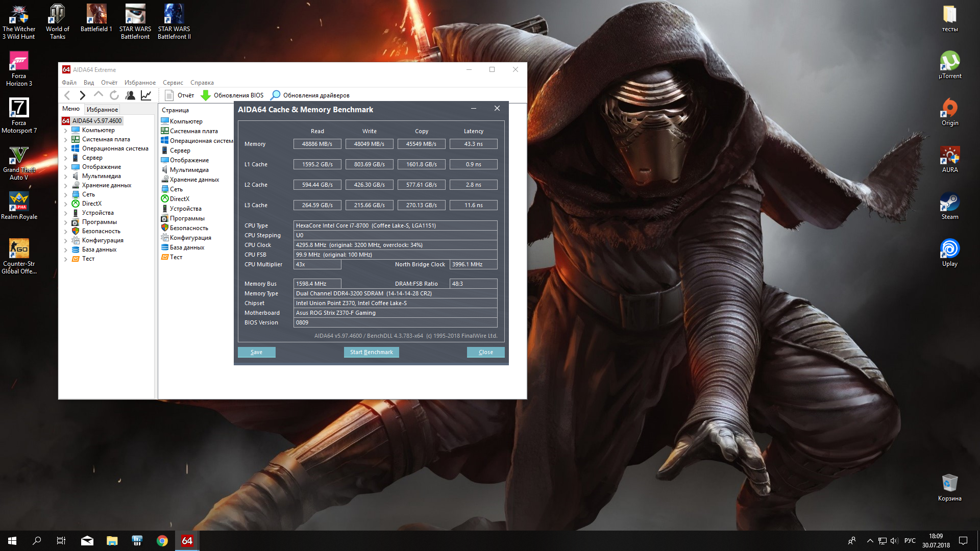Open the Отчёт report toolbar icon
Viewport: 980px width, 551px height.
(x=169, y=95)
